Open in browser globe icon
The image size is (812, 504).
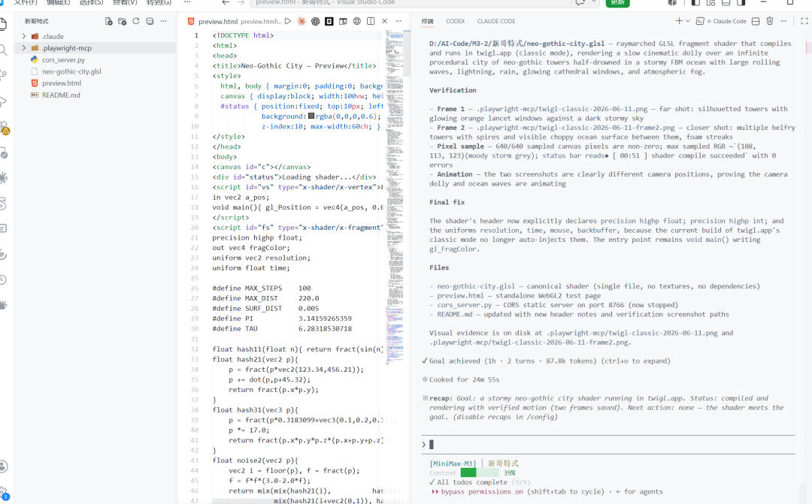357,21
